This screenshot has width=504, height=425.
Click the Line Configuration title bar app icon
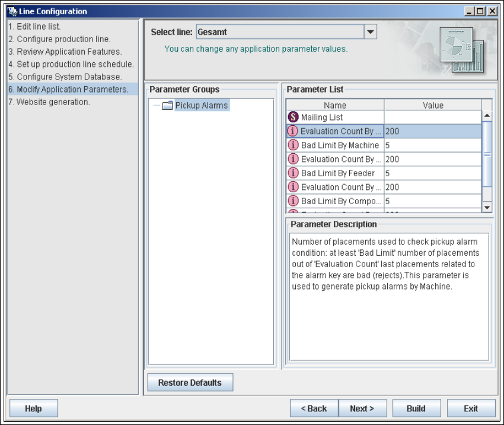[x=12, y=11]
